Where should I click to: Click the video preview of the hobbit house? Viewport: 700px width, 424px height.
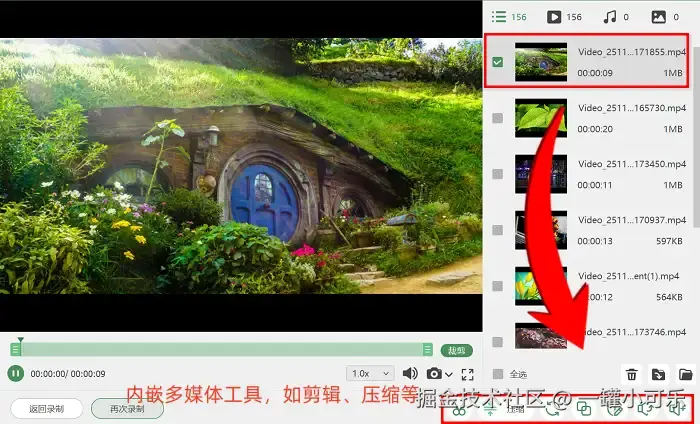tap(241, 166)
